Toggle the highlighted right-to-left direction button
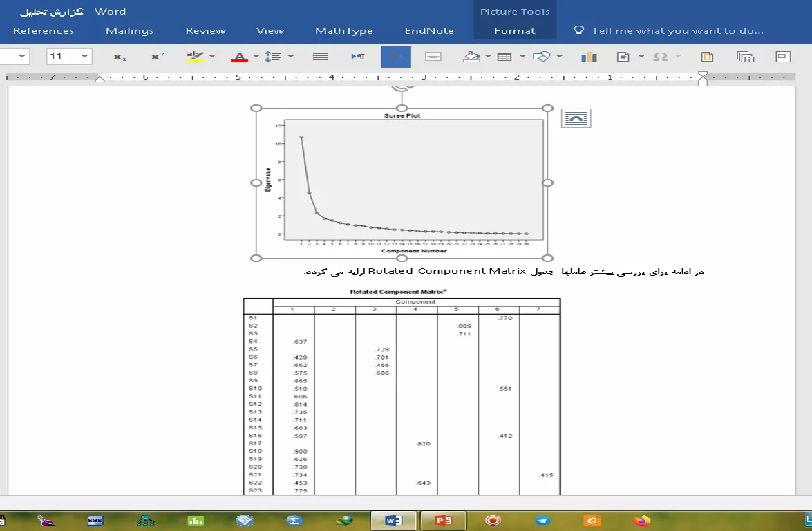 pos(395,57)
